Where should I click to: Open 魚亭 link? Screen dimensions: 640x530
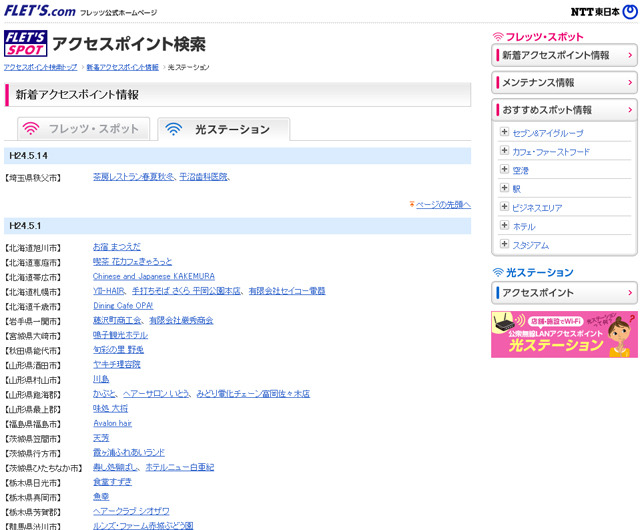pos(101,497)
